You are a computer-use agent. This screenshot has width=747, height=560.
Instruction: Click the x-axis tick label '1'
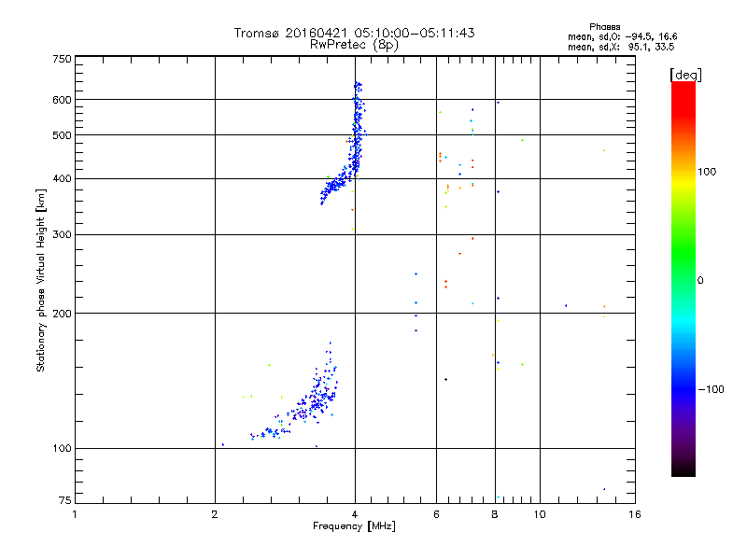pos(75,514)
